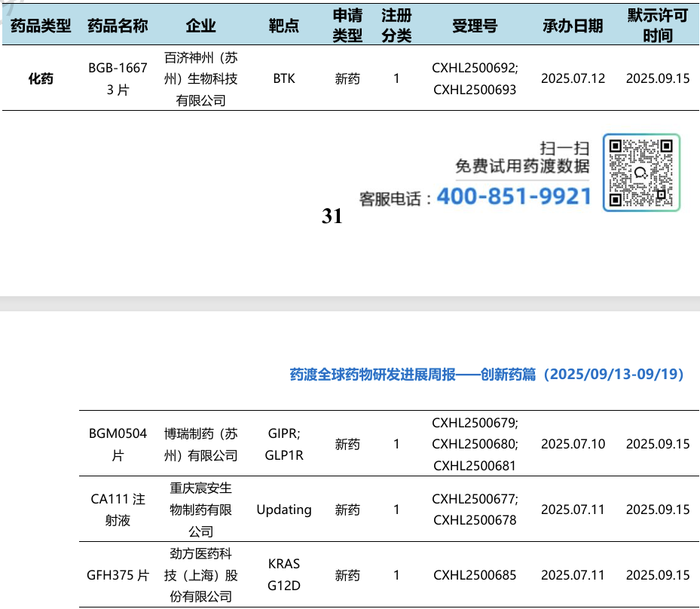Click the 化药 drug type cell
Image resolution: width=700 pixels, height=609 pixels.
tap(41, 78)
